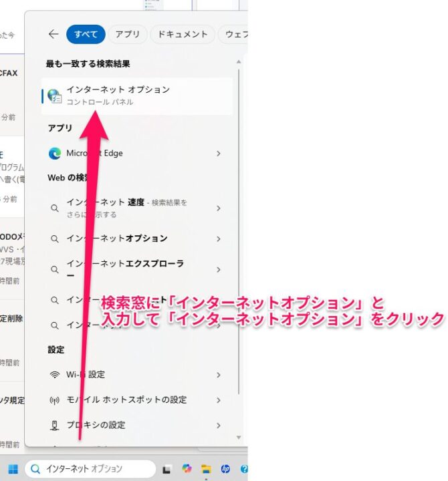Expand the インターネット 速度 web result chevron
This screenshot has width=448, height=481.
pyautogui.click(x=218, y=208)
